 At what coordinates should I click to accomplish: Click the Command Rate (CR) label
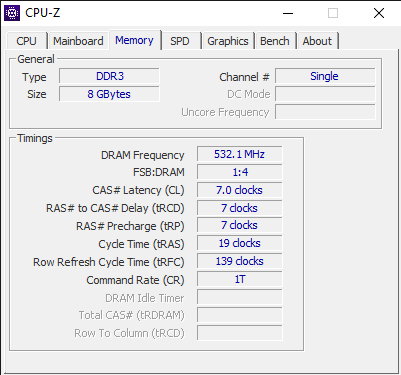pos(135,280)
